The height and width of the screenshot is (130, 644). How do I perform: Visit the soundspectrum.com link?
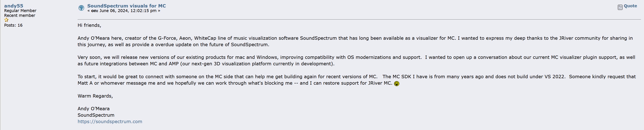tap(110, 121)
